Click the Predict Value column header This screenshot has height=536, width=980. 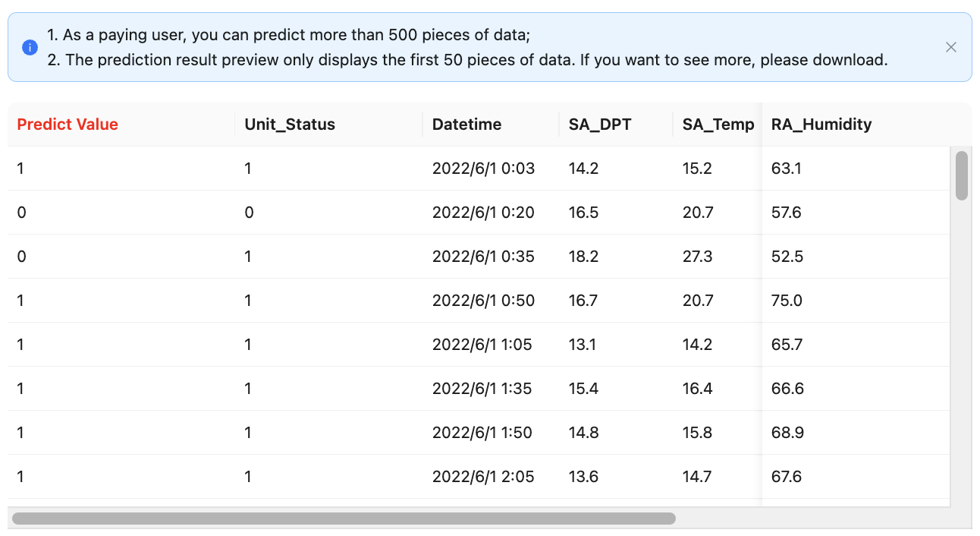point(68,125)
